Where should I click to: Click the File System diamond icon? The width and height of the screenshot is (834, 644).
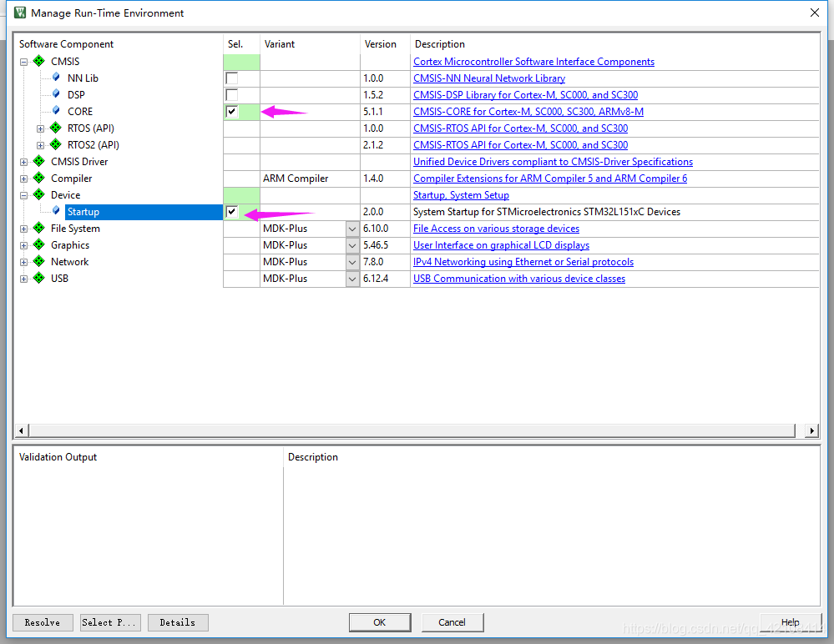point(39,228)
